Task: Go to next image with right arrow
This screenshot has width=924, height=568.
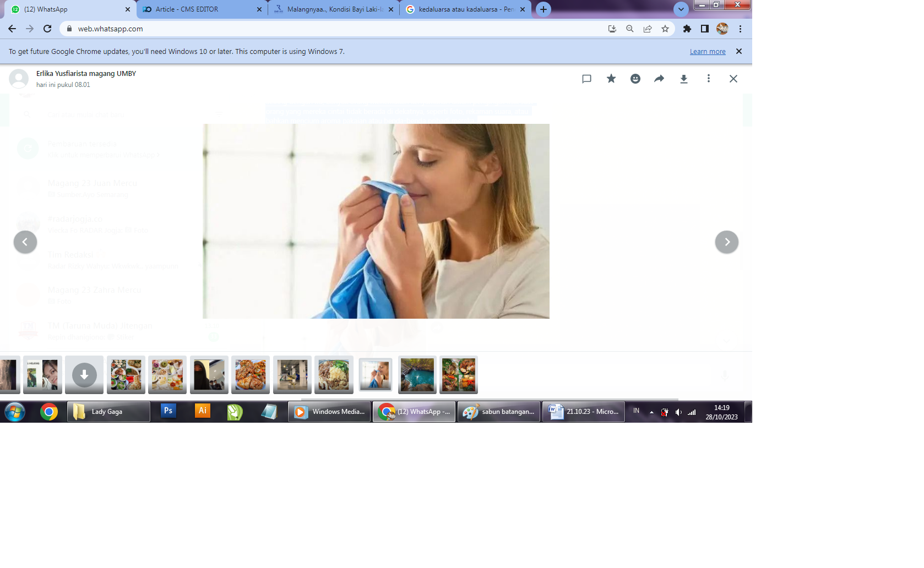Action: tap(727, 242)
